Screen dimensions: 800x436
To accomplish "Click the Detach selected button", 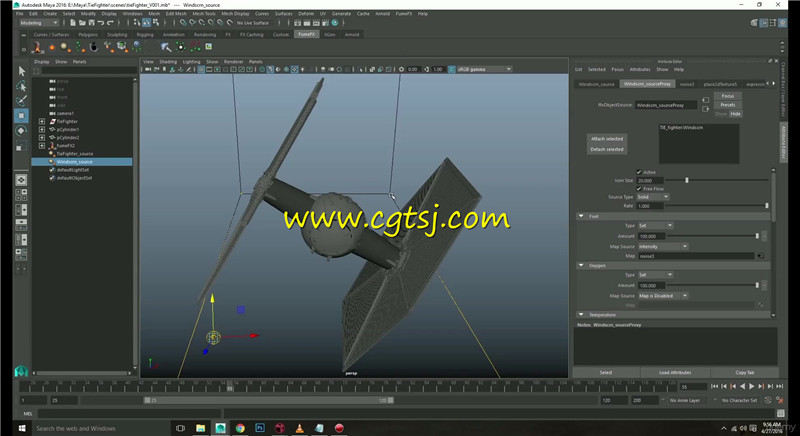I will (x=607, y=149).
